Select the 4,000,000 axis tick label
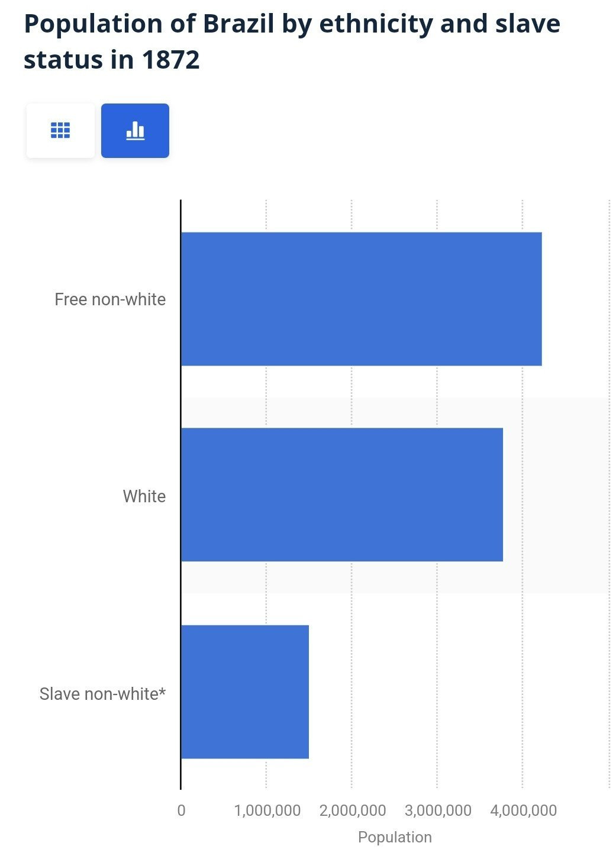Image resolution: width=616 pixels, height=859 pixels. (523, 810)
